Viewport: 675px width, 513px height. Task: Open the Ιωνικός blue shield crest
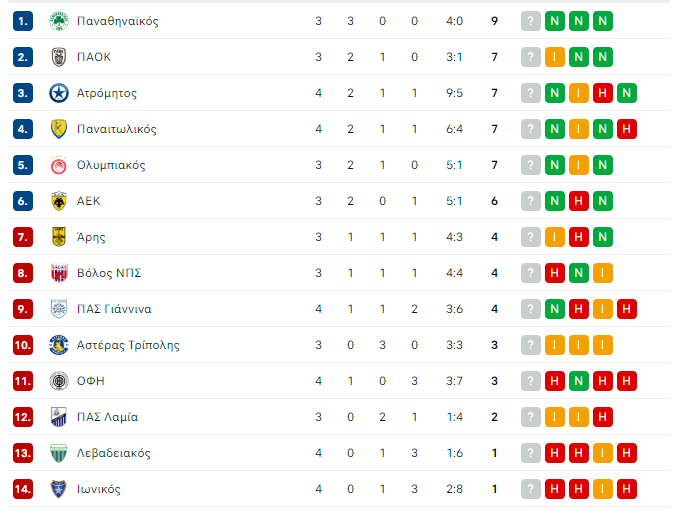[59, 489]
